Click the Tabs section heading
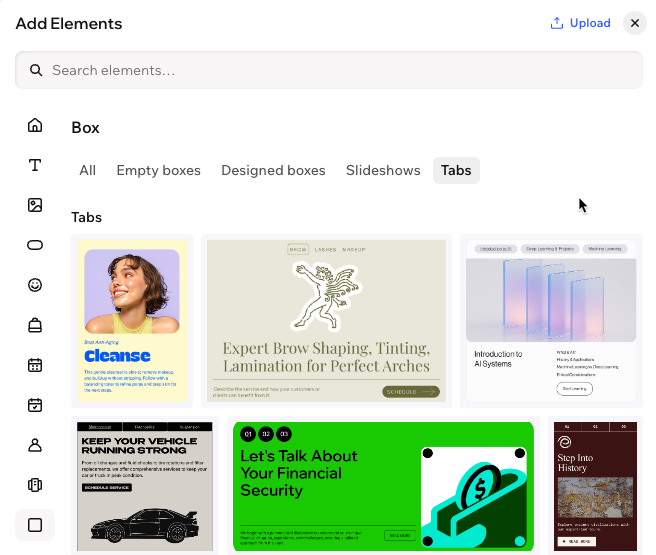The height and width of the screenshot is (555, 656). click(87, 217)
